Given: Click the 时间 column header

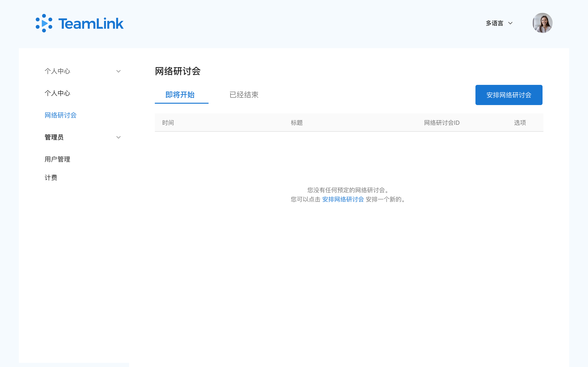Looking at the screenshot, I should (168, 123).
